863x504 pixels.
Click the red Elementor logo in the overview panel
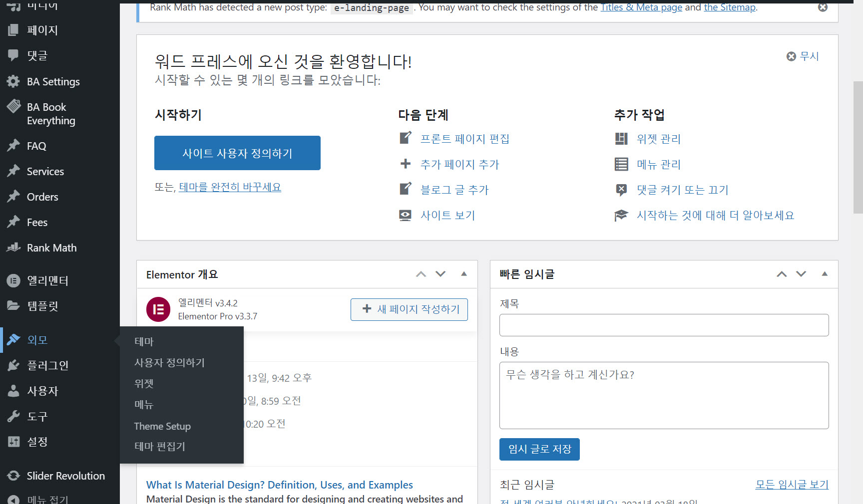(x=158, y=309)
